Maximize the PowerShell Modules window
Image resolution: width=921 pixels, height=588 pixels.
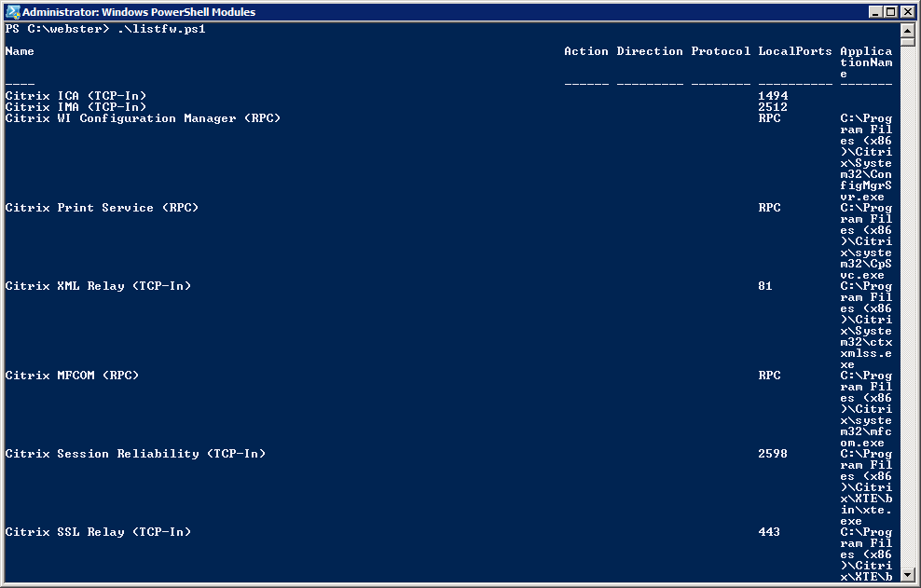pyautogui.click(x=891, y=12)
